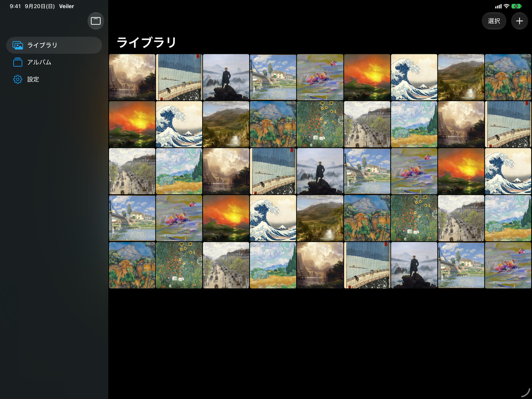
Task: Tap the 選択 button
Action: (494, 21)
